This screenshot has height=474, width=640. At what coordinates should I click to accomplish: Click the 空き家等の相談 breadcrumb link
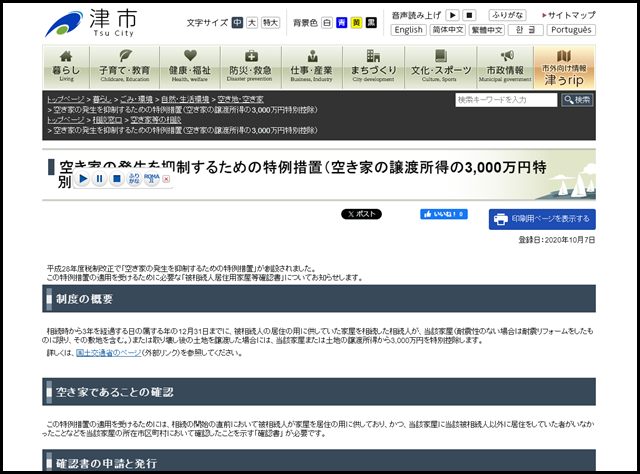click(x=156, y=120)
